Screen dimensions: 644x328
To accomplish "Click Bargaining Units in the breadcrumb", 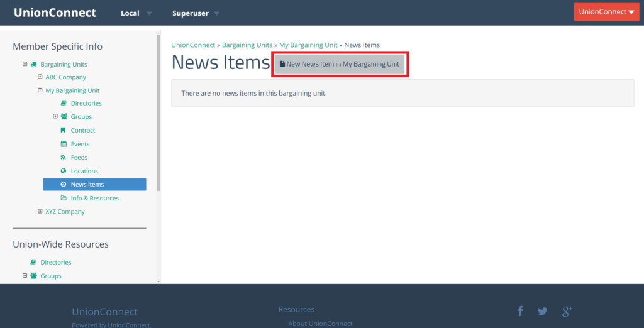I will (x=247, y=45).
